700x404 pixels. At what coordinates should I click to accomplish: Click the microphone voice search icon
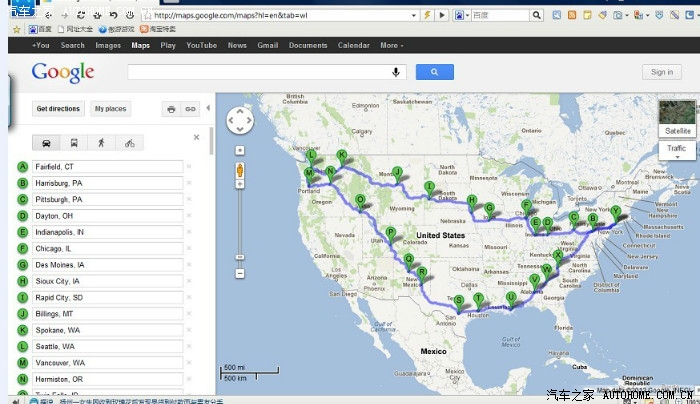tap(396, 72)
